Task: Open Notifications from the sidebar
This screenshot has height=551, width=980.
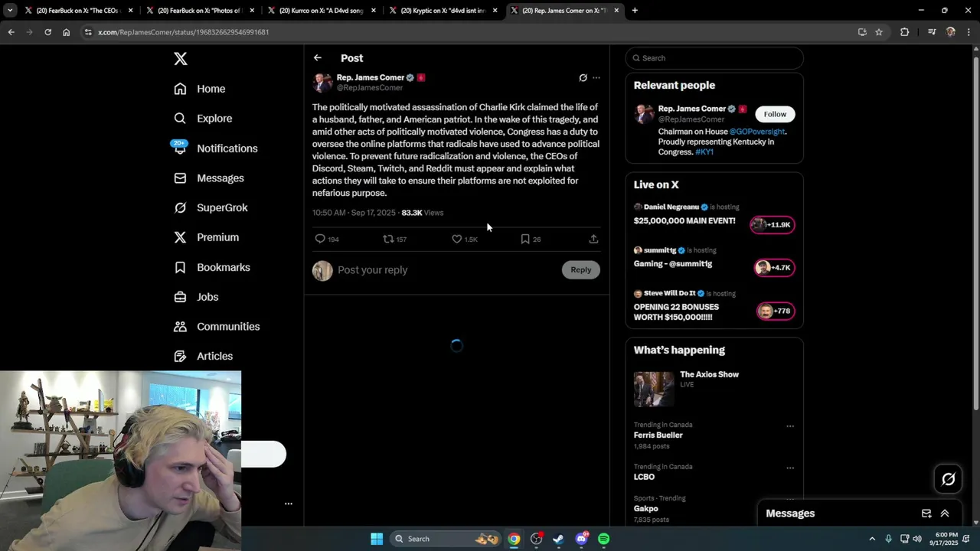Action: coord(215,148)
